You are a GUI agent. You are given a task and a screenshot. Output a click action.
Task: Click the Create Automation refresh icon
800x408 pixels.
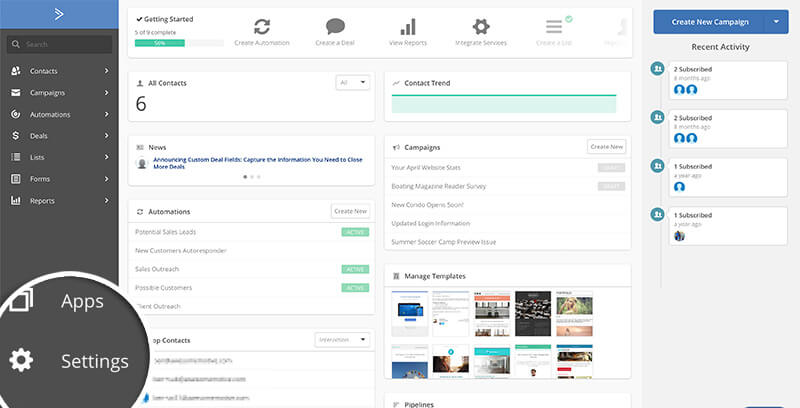click(x=262, y=27)
